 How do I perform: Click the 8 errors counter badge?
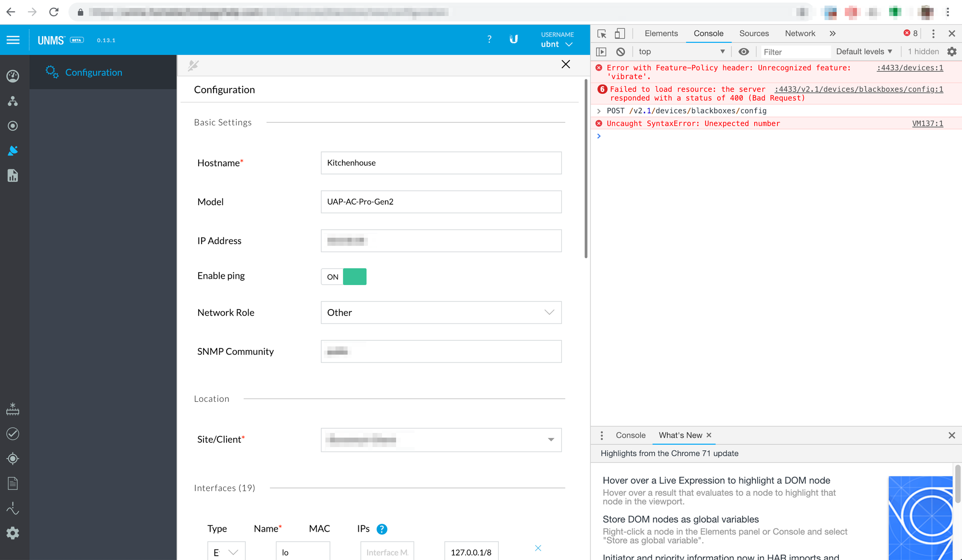[910, 33]
